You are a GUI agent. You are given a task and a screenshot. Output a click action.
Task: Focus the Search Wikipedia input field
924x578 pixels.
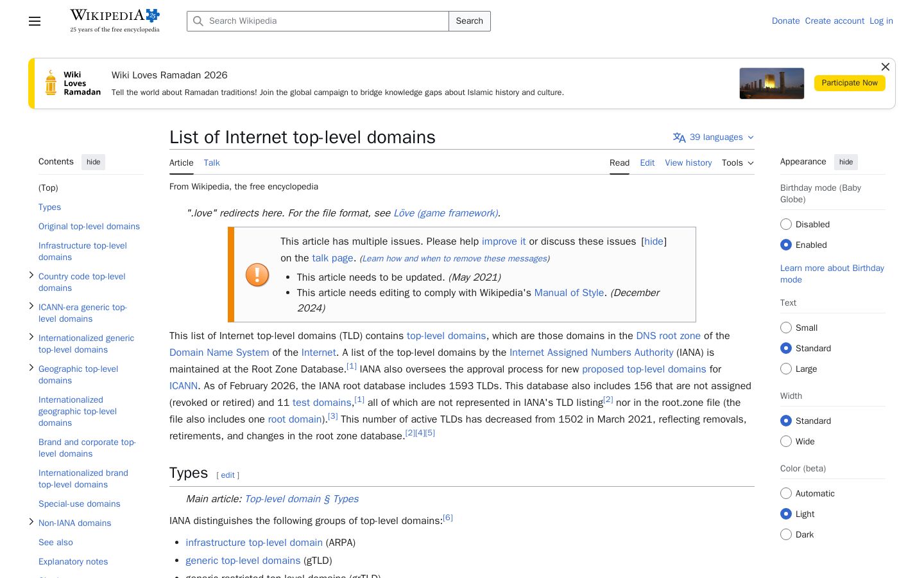318,21
